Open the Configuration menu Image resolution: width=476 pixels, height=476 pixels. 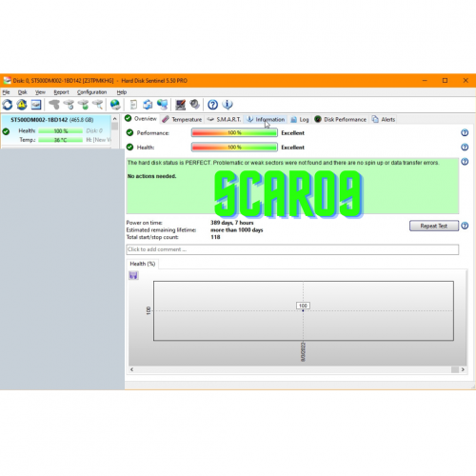[91, 92]
